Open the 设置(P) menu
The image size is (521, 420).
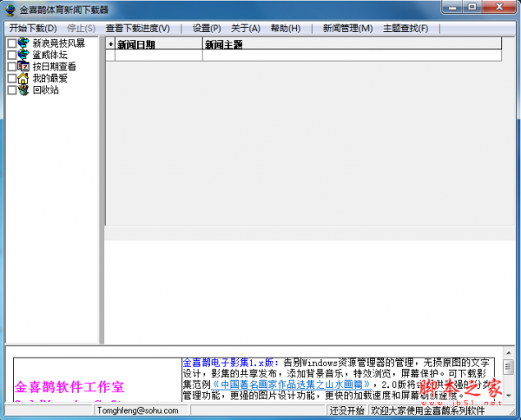point(207,29)
